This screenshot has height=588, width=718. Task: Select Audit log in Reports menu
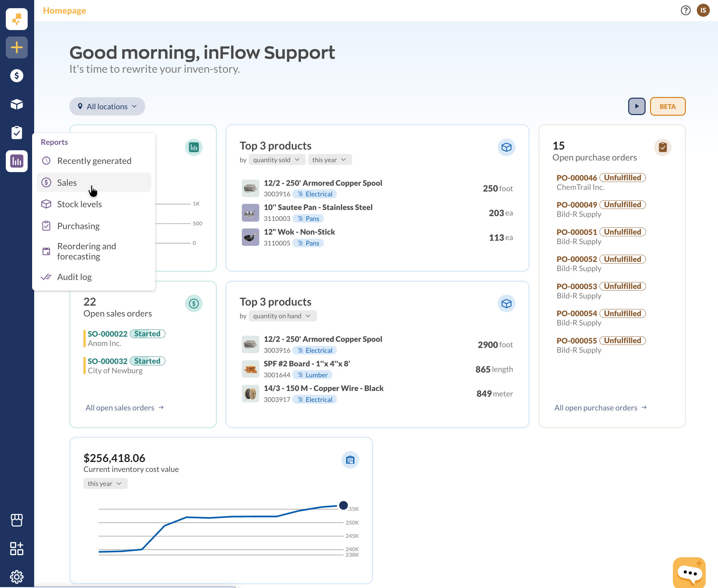(74, 277)
